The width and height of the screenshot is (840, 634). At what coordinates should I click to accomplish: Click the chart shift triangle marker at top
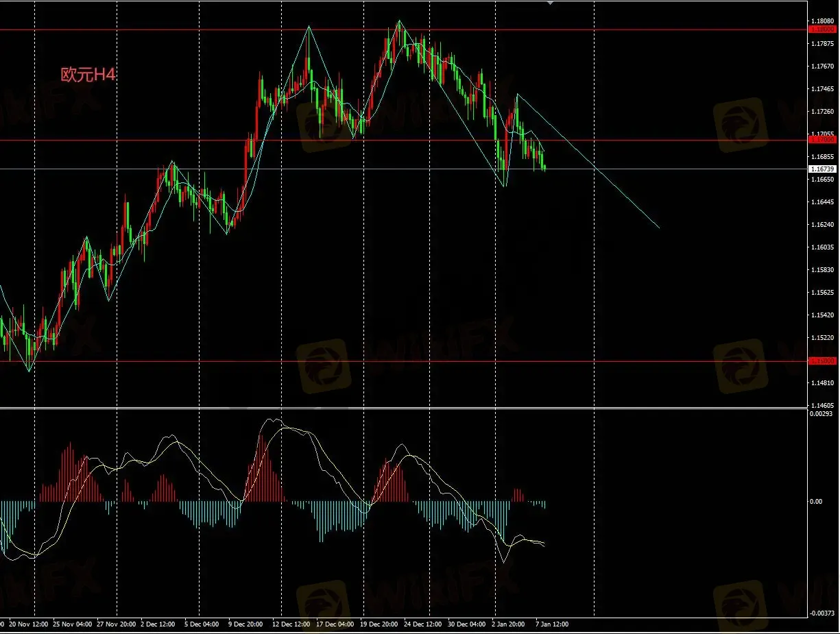pyautogui.click(x=550, y=3)
